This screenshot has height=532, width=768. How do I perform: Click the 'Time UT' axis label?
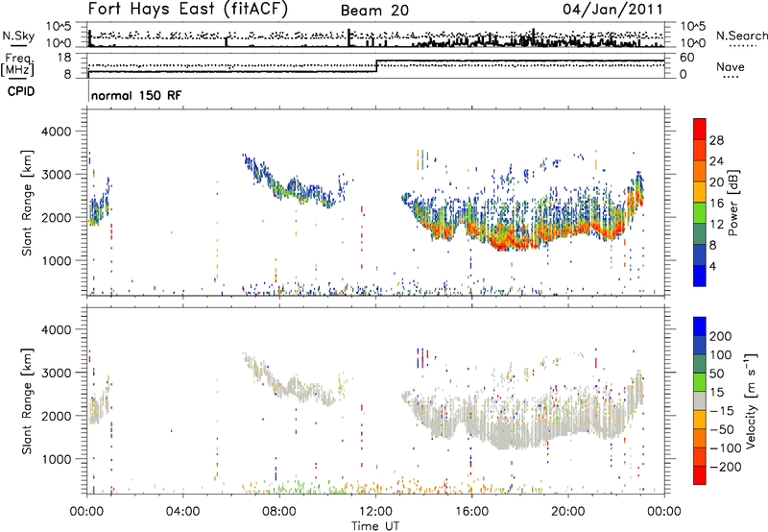[x=375, y=526]
